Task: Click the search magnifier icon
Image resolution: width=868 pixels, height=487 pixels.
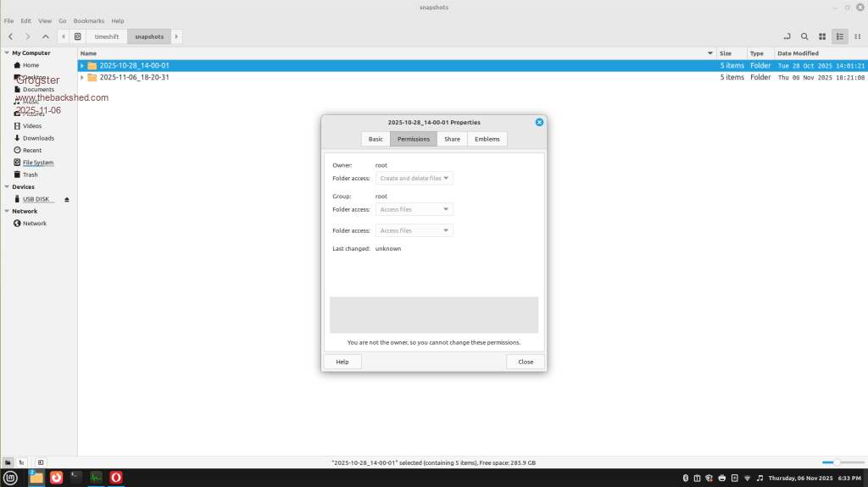Action: pyautogui.click(x=804, y=36)
